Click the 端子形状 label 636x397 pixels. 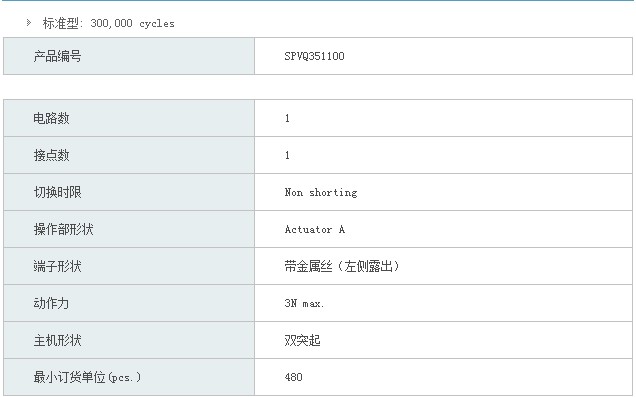57,266
